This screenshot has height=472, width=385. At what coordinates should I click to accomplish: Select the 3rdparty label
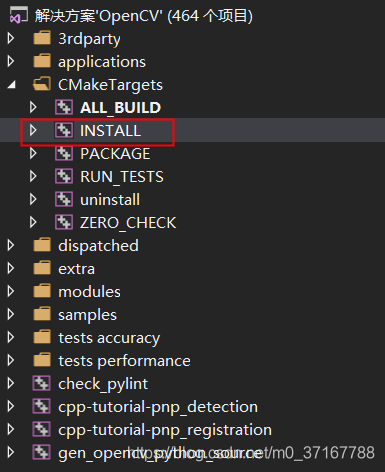[x=89, y=39]
